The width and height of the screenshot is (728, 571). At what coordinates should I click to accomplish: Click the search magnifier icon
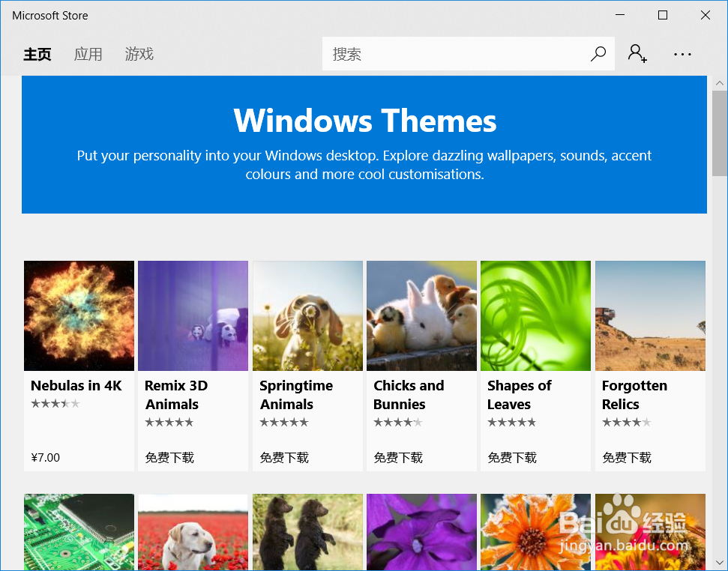pos(598,54)
